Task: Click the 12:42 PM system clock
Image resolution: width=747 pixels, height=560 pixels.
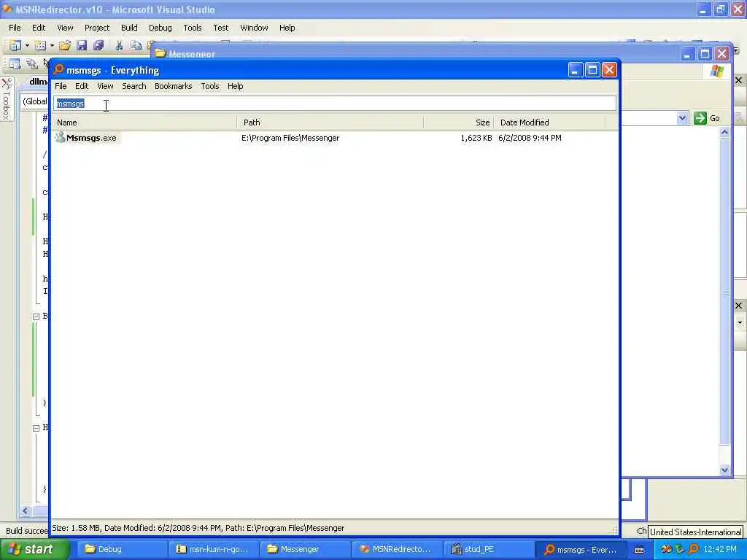Action: (x=720, y=549)
